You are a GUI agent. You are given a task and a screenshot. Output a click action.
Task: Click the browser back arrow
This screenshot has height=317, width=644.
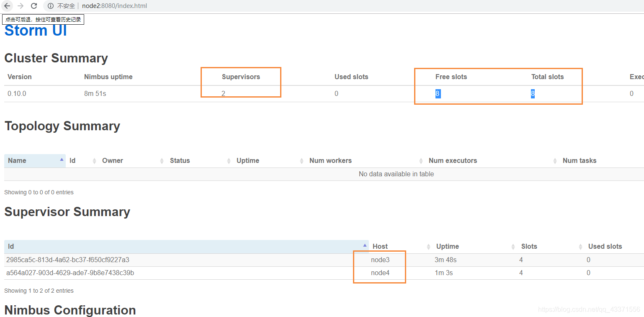click(7, 6)
